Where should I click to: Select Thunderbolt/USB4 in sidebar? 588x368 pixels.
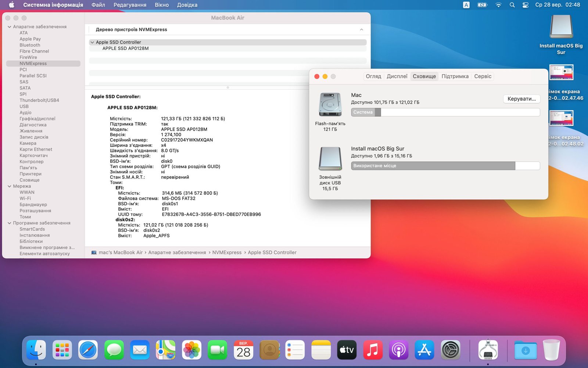coord(39,100)
